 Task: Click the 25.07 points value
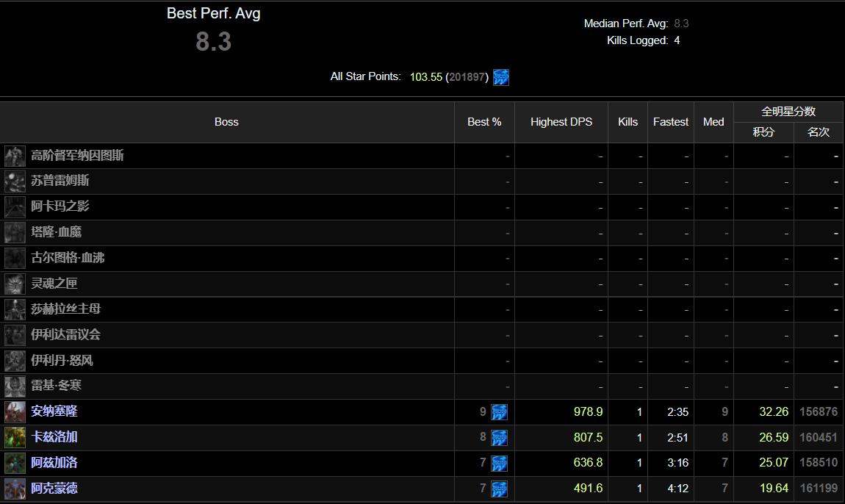pyautogui.click(x=774, y=463)
